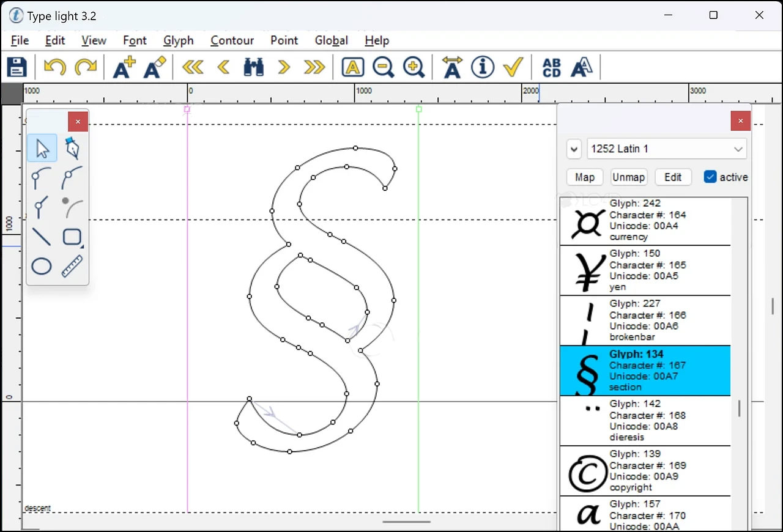Open the rounded rectangle tool flyout
Viewport: 783px width, 532px height.
pyautogui.click(x=73, y=237)
